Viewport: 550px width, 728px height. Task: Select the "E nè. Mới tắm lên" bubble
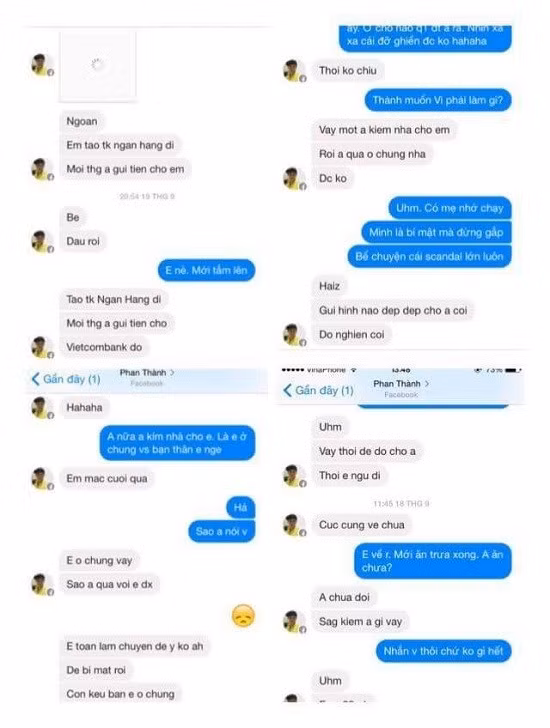206,270
